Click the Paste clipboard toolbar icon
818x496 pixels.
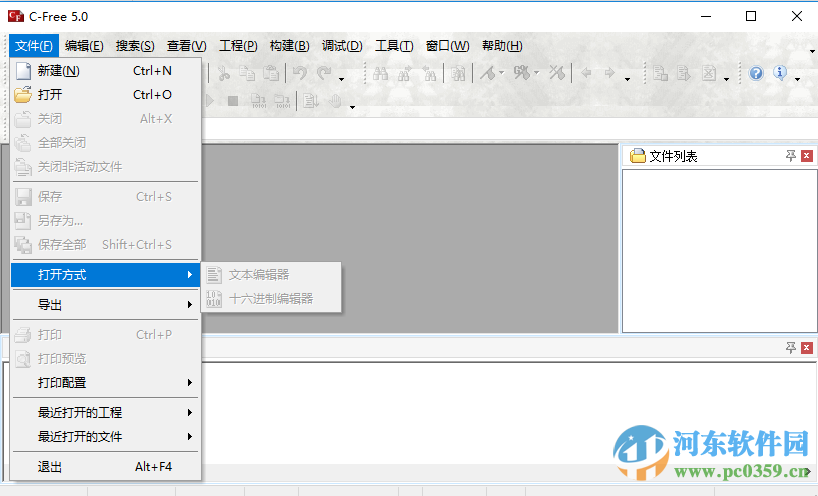[x=271, y=74]
